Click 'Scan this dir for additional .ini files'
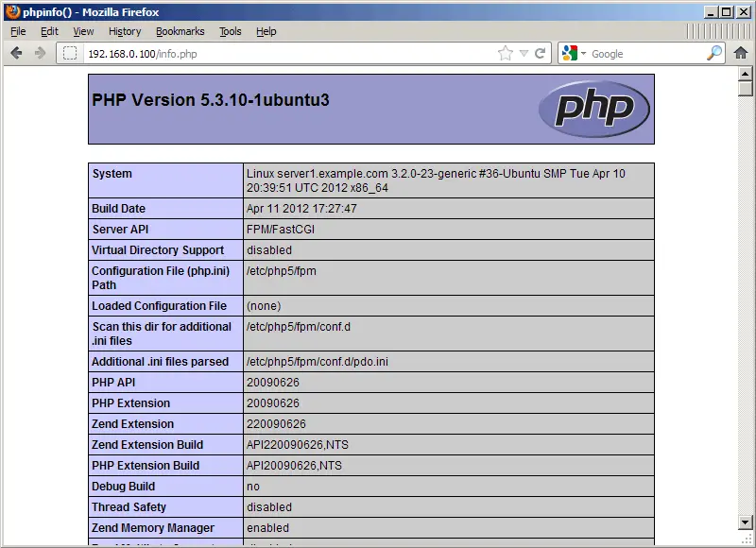 click(162, 334)
